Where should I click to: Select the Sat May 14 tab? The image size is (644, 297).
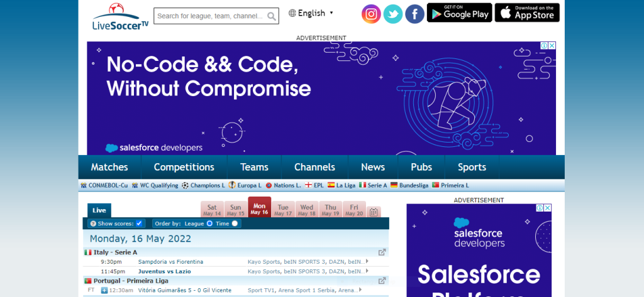pyautogui.click(x=212, y=210)
